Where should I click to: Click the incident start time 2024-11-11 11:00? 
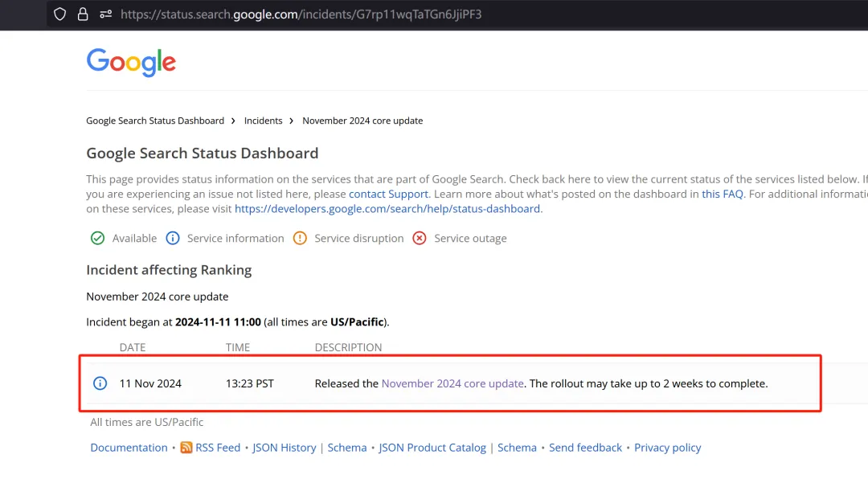coord(218,322)
